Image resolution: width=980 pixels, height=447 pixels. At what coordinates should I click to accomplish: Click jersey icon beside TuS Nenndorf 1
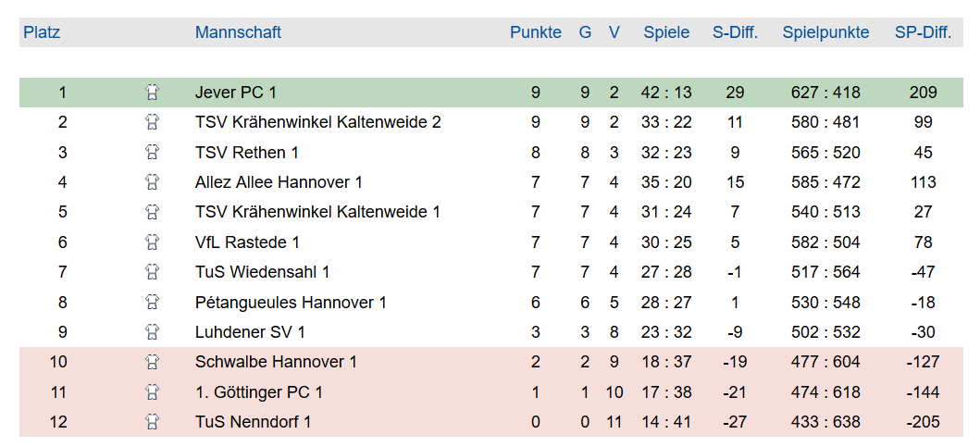[x=152, y=422]
